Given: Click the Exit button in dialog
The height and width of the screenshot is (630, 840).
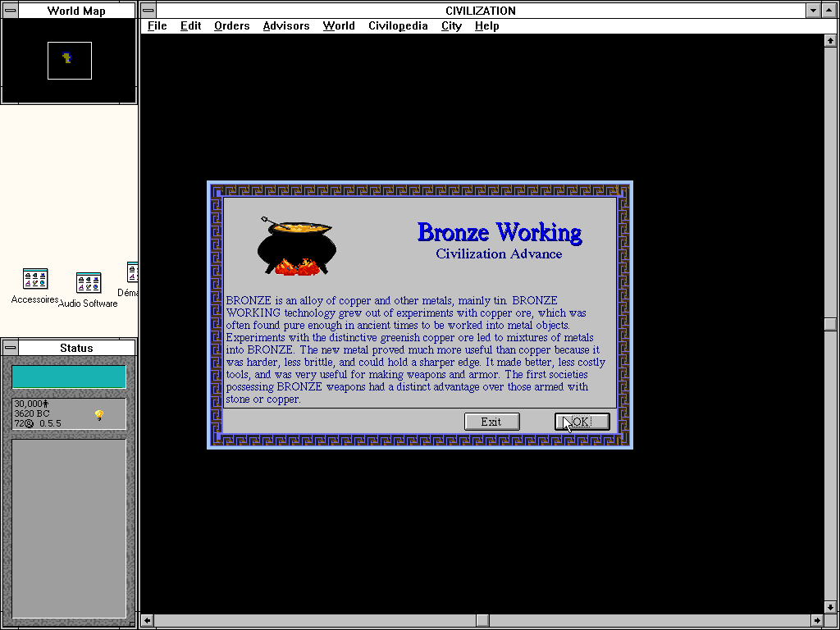Looking at the screenshot, I should [492, 422].
